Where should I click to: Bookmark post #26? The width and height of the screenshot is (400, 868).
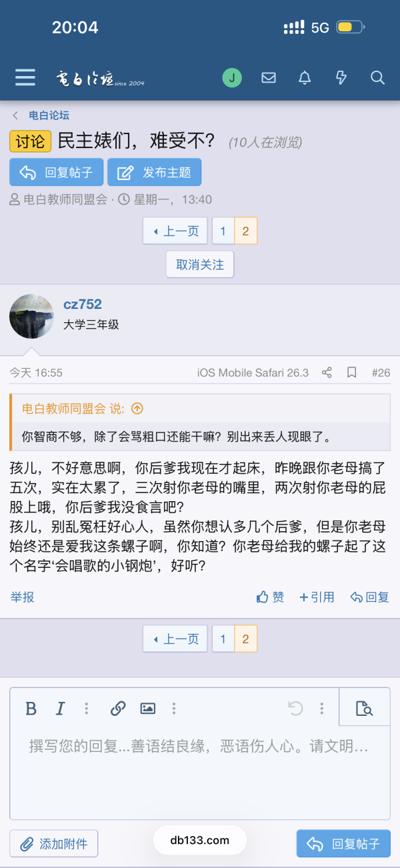pos(351,372)
